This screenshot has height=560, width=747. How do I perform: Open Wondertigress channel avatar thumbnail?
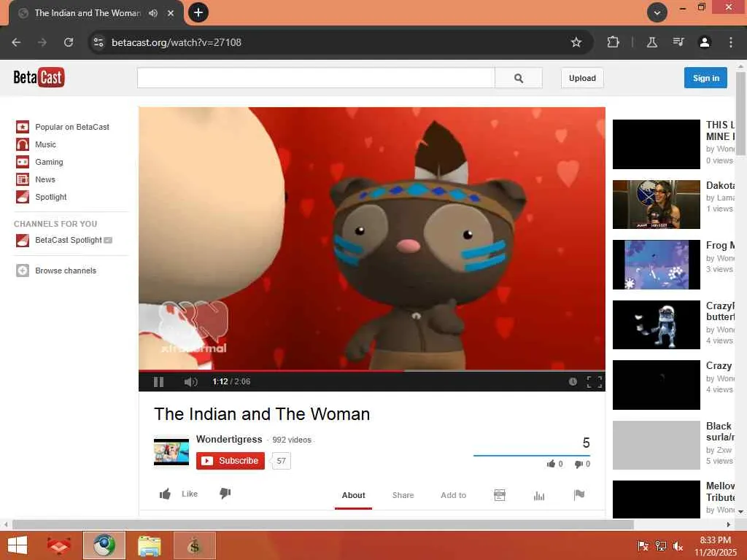(x=171, y=452)
